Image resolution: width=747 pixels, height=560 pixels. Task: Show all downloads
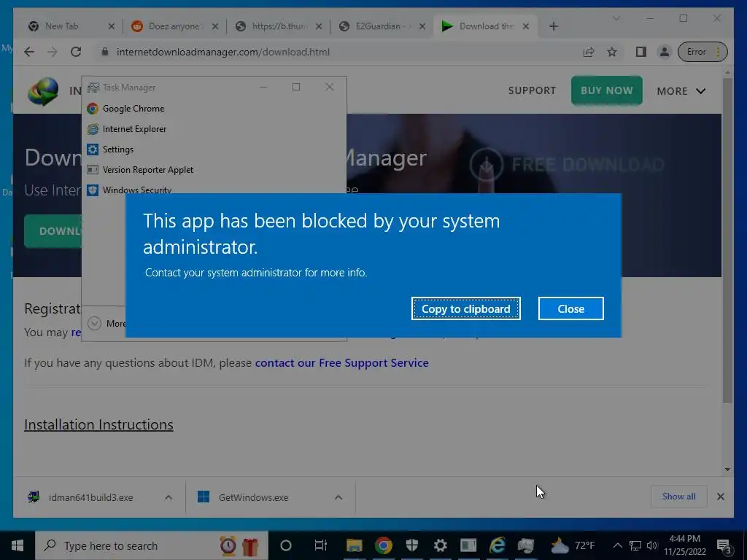pos(679,497)
